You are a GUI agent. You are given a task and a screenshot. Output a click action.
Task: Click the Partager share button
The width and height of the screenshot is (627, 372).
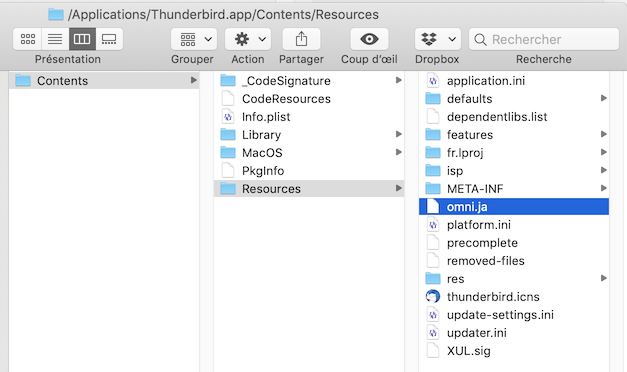click(x=301, y=39)
